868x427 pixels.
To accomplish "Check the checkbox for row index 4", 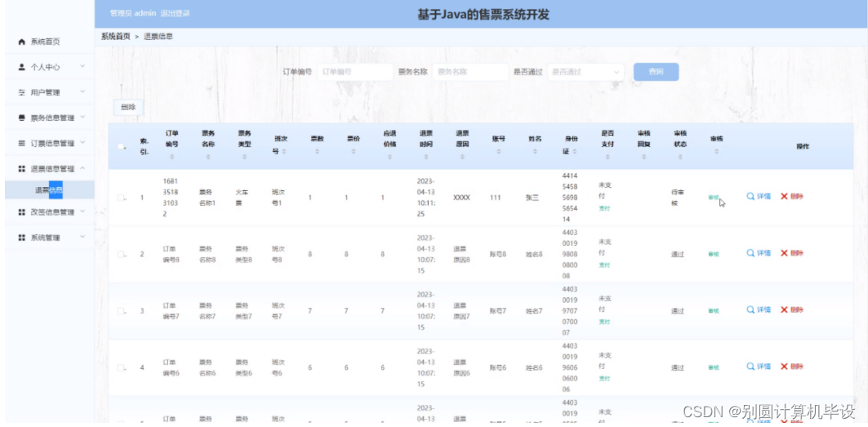I will click(x=121, y=367).
